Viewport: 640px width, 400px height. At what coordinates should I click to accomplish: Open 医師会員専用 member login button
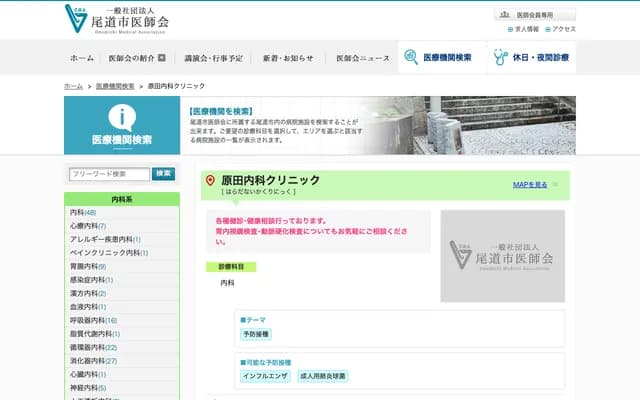click(535, 15)
